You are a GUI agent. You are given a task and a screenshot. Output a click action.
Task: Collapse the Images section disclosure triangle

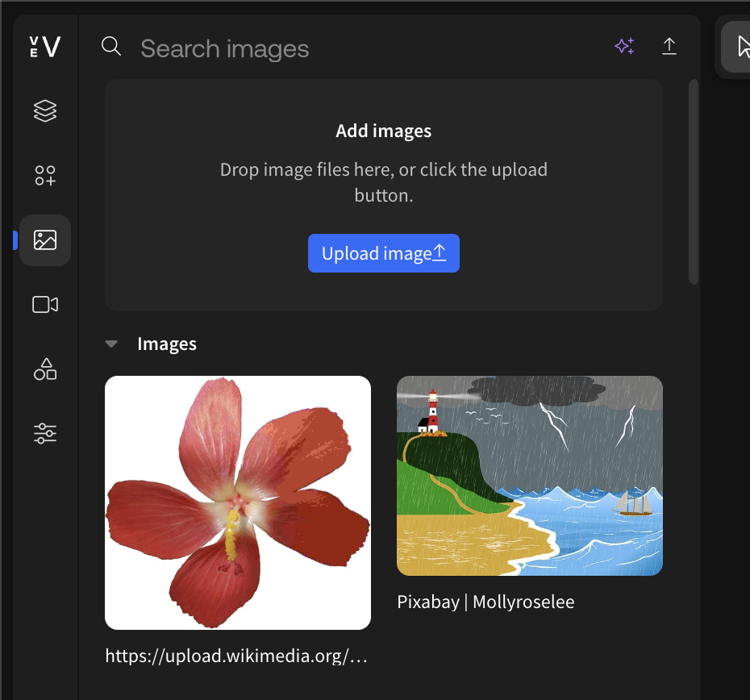110,344
